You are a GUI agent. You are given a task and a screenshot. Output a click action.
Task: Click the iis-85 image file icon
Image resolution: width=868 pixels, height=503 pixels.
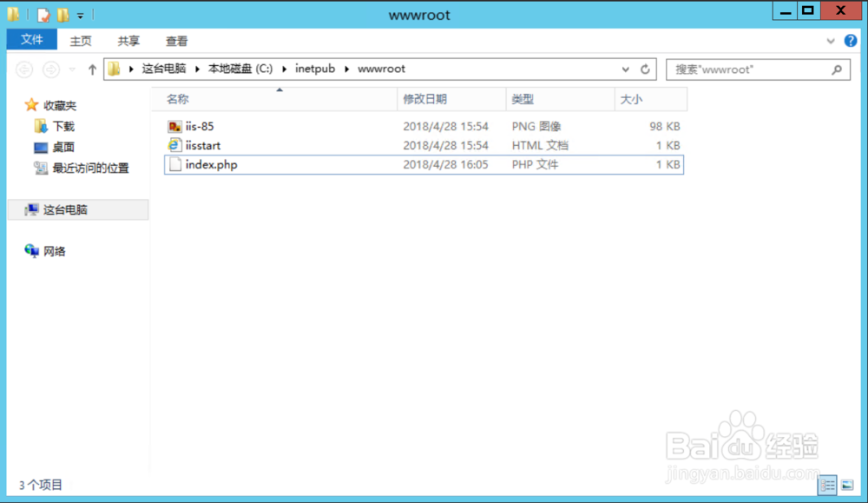coord(174,126)
